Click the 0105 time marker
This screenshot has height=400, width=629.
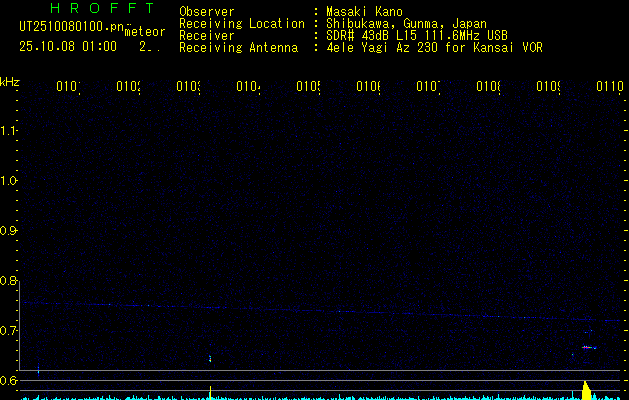(308, 87)
